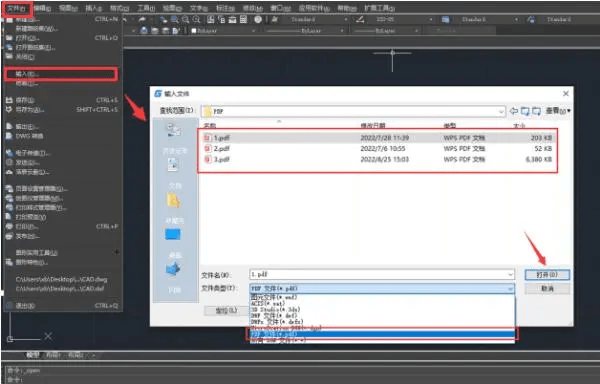Select highlighted PDF 文件(*.pdf) type option
The width and height of the screenshot is (600, 384).
[x=383, y=334]
